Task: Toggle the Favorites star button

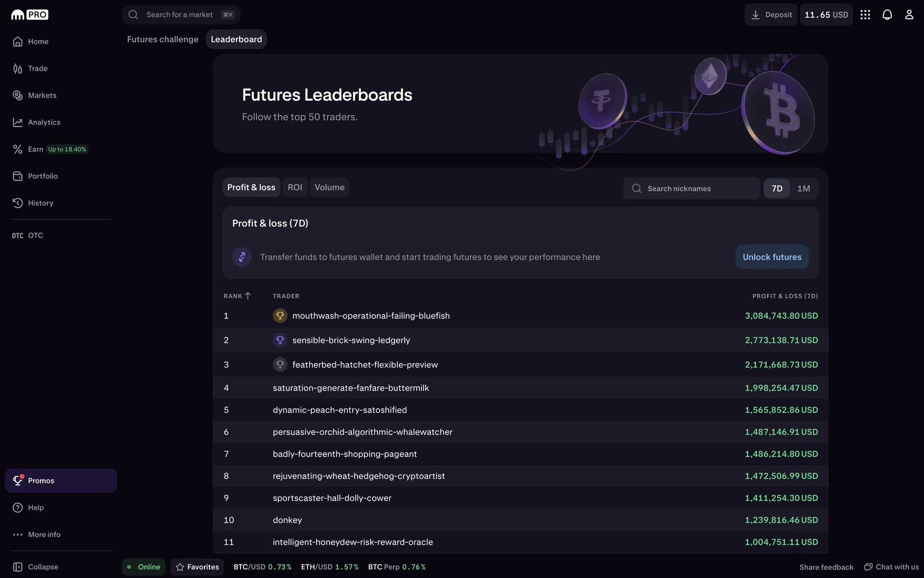Action: pyautogui.click(x=197, y=567)
